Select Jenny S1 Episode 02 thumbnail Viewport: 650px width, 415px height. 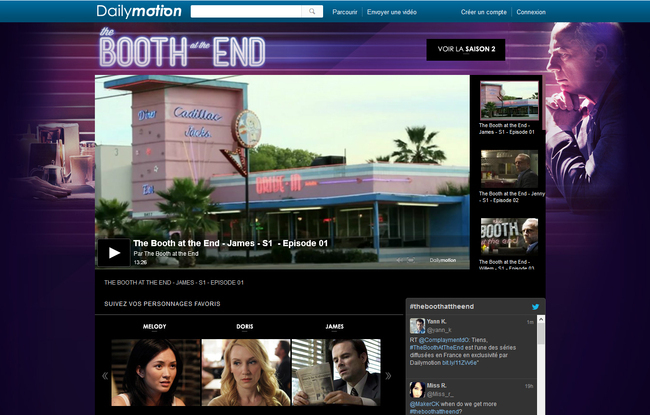pos(509,169)
